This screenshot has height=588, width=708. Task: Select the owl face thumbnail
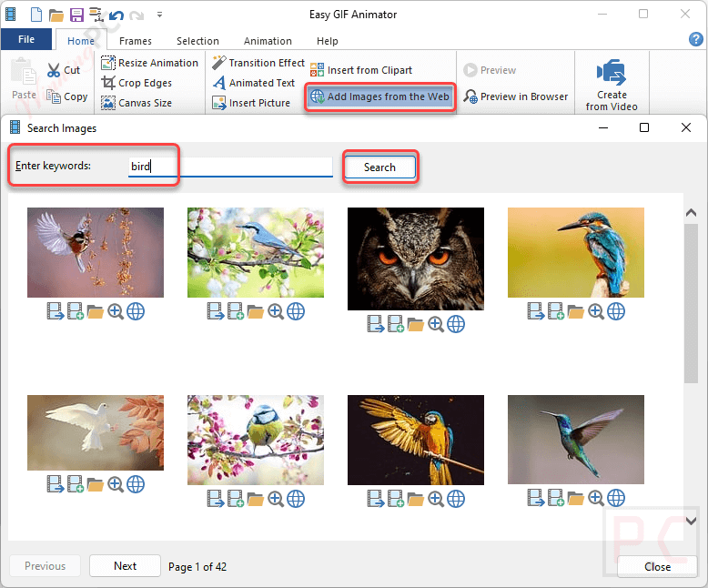415,259
